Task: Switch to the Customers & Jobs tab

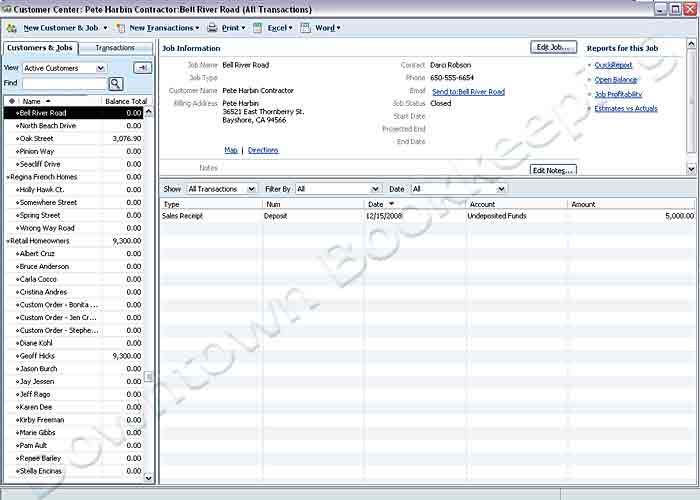Action: pos(40,48)
